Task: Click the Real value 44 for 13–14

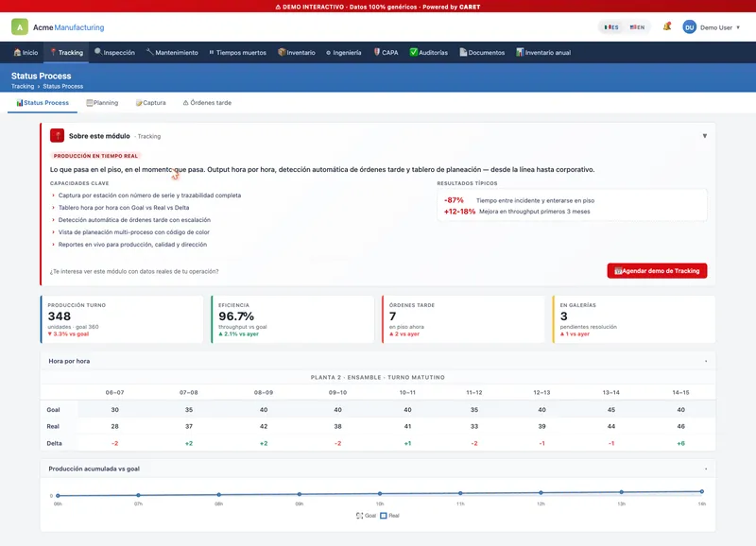Action: pyautogui.click(x=611, y=426)
